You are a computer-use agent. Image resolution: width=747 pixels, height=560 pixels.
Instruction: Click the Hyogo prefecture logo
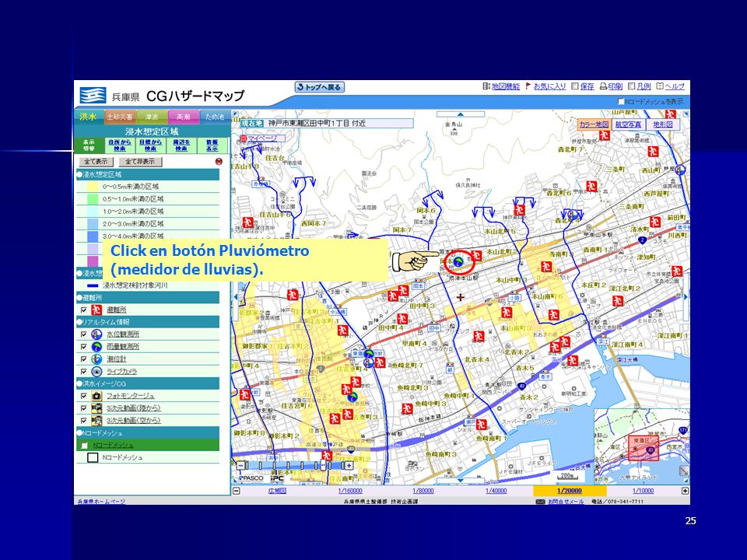point(93,95)
